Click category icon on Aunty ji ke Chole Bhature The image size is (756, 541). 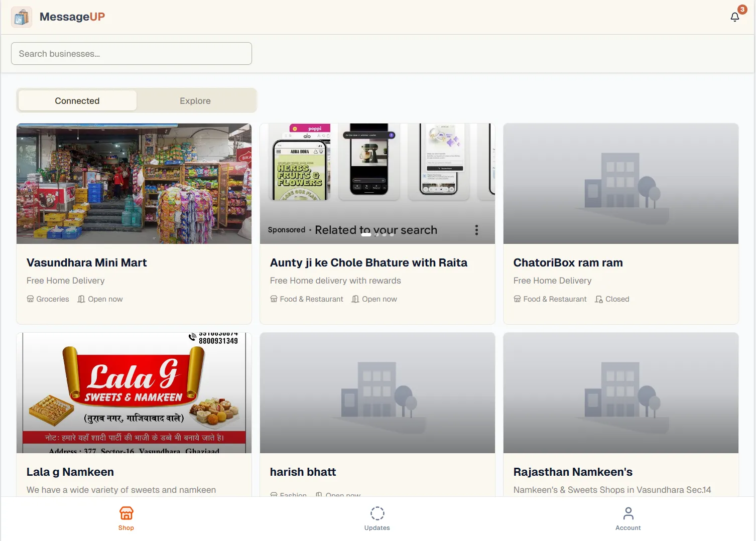[274, 299]
